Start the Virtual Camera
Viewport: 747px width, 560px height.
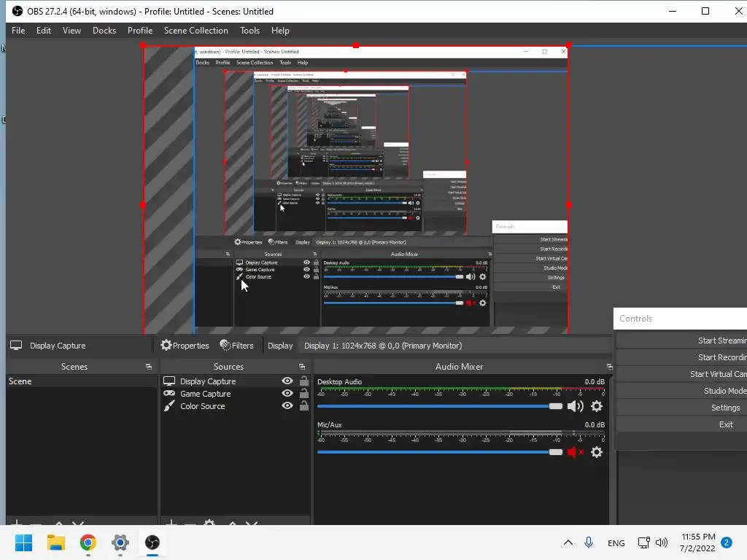[682, 374]
